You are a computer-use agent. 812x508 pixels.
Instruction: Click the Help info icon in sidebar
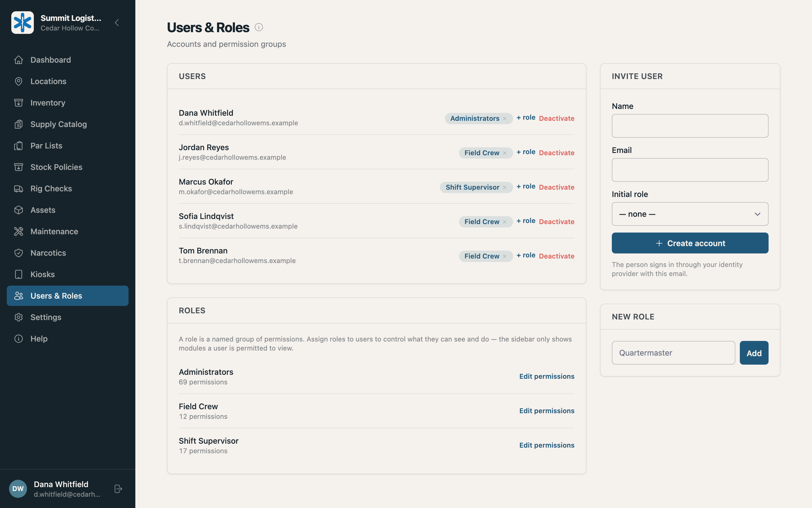click(18, 339)
